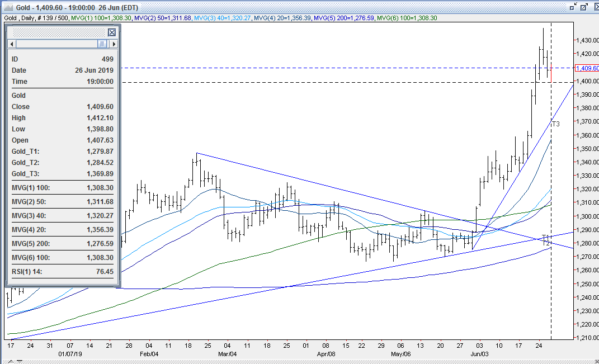This screenshot has width=599, height=364.
Task: Click the "Mar/04" date axis label
Action: [x=227, y=354]
